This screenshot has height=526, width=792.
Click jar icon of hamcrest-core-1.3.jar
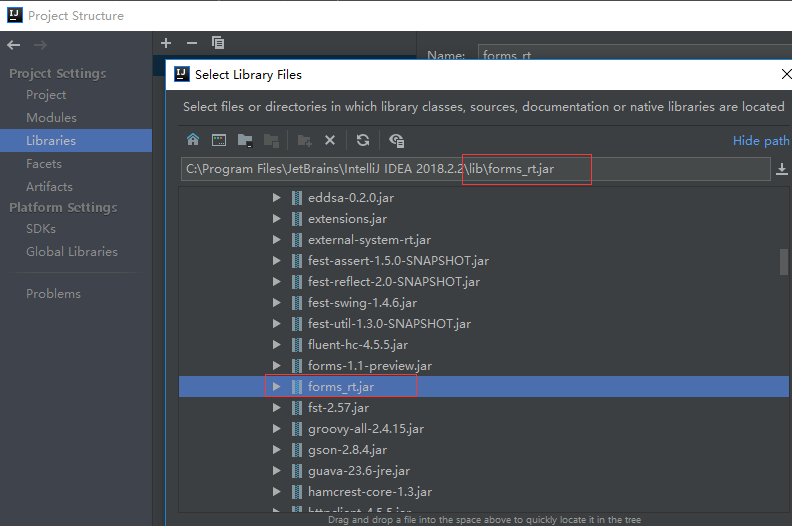click(x=297, y=491)
